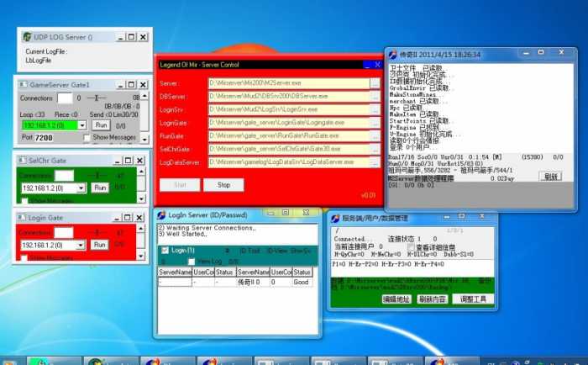The width and height of the screenshot is (588, 365).
Task: Open browse button for DBServer path
Action: click(x=375, y=97)
